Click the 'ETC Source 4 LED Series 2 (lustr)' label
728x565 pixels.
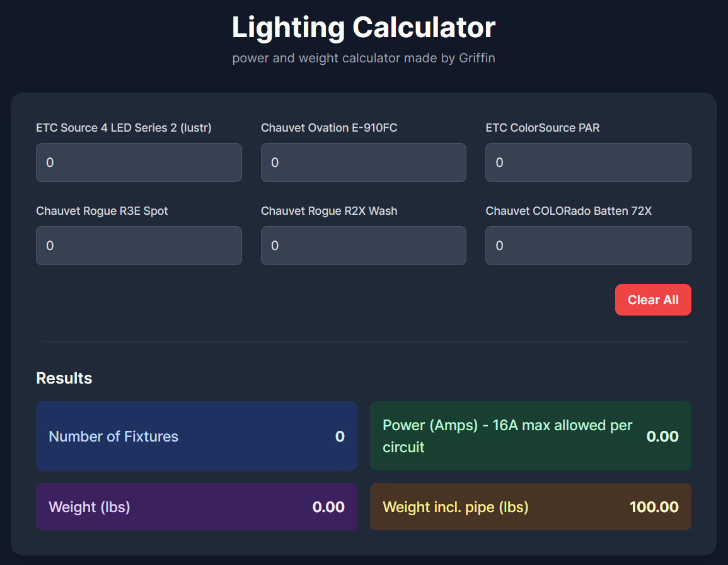coord(124,128)
